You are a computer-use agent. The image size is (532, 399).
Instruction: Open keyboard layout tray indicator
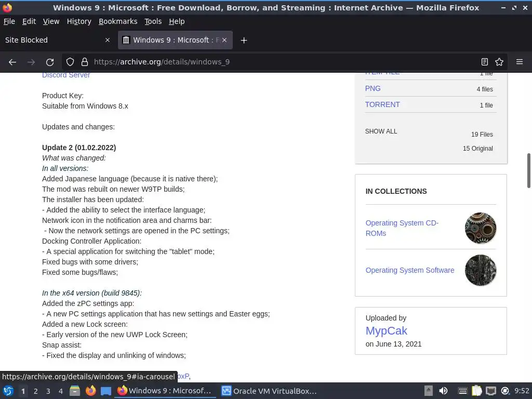462,391
